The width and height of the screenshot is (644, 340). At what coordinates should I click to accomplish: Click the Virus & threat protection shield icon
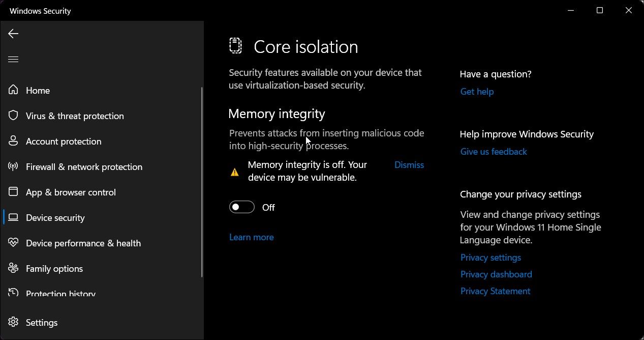tap(13, 116)
